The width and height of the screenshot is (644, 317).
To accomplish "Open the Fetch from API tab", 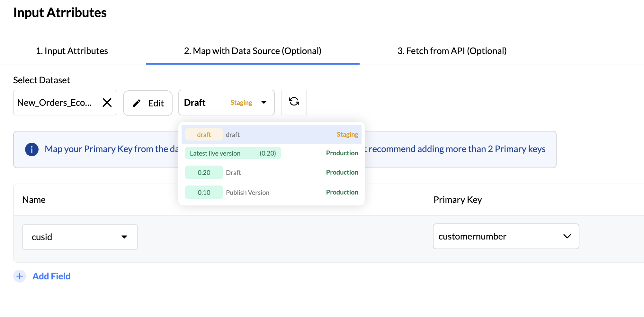I will click(452, 51).
